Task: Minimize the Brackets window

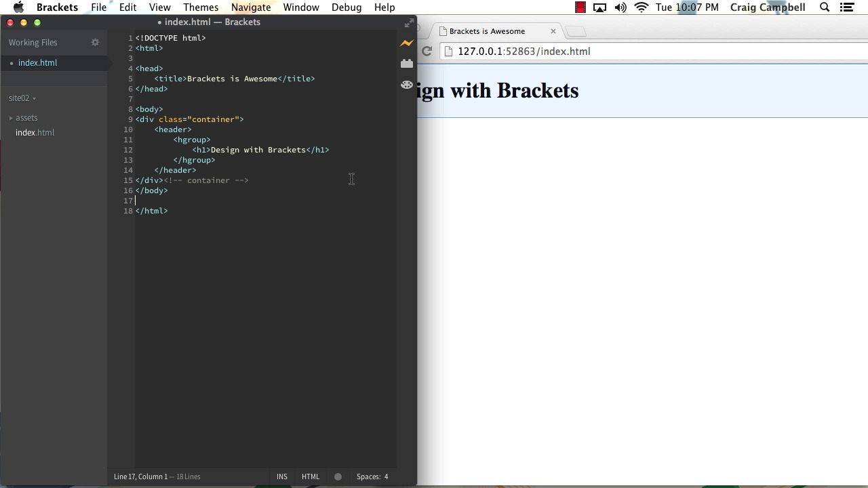Action: click(x=24, y=22)
